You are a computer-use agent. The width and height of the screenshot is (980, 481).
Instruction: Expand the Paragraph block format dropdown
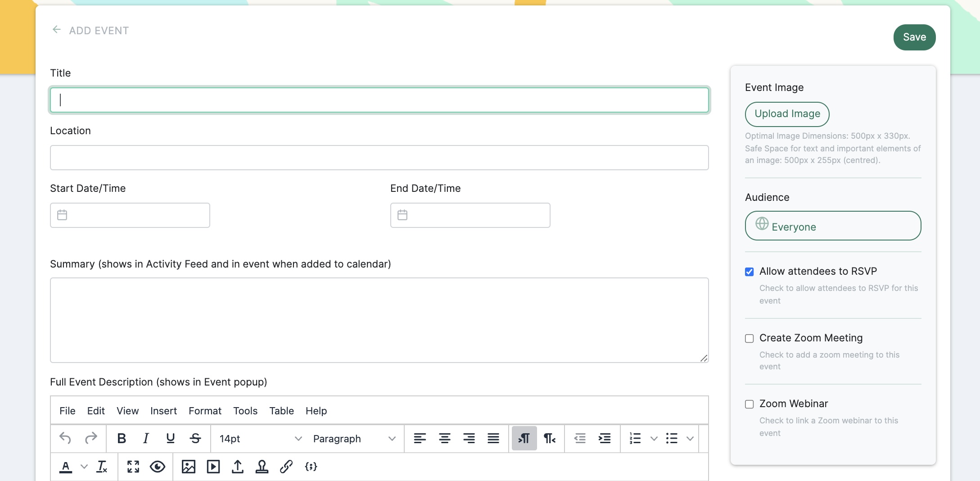[354, 439]
